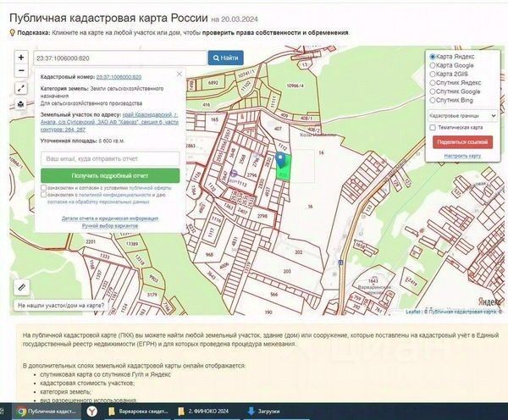Open Yandex browser taskbar icon
This screenshot has height=420, width=508.
click(92, 412)
